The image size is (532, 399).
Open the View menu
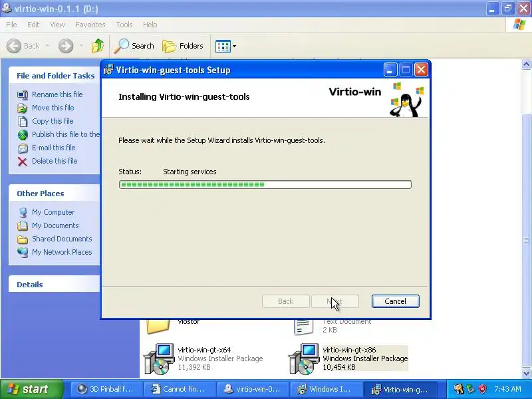pos(57,25)
